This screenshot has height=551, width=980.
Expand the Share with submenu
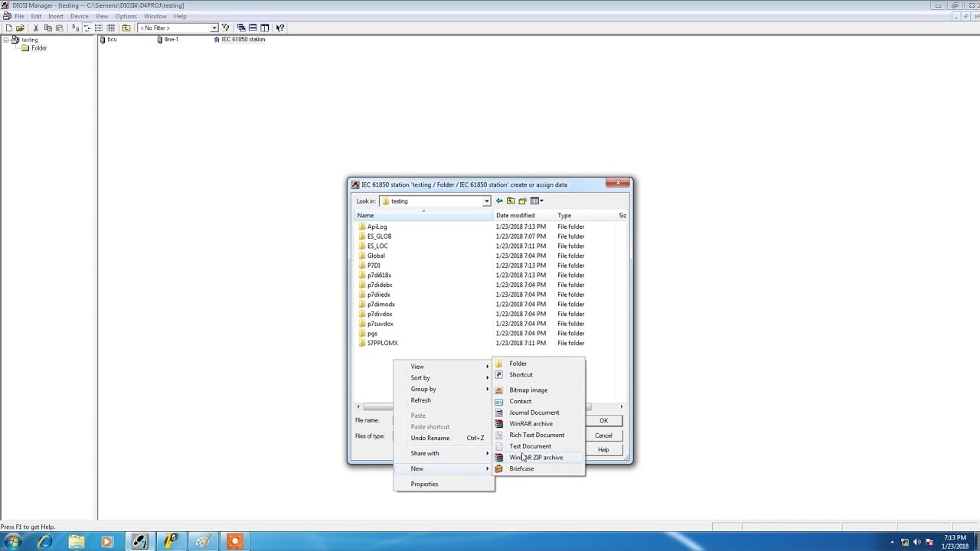444,454
